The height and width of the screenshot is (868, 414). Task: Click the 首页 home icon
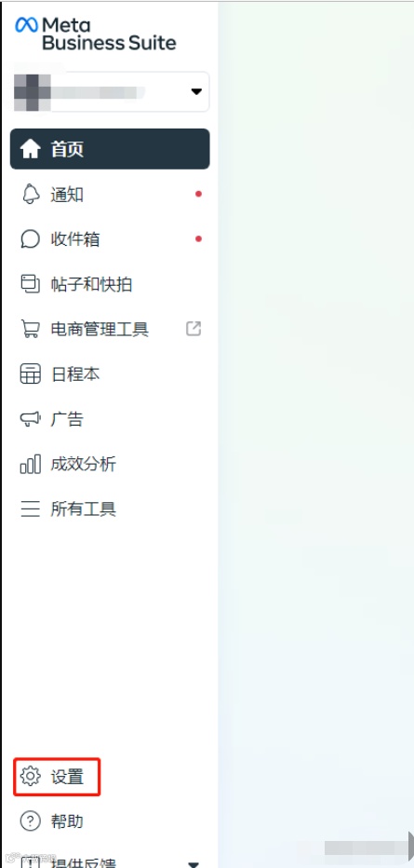tap(31, 149)
